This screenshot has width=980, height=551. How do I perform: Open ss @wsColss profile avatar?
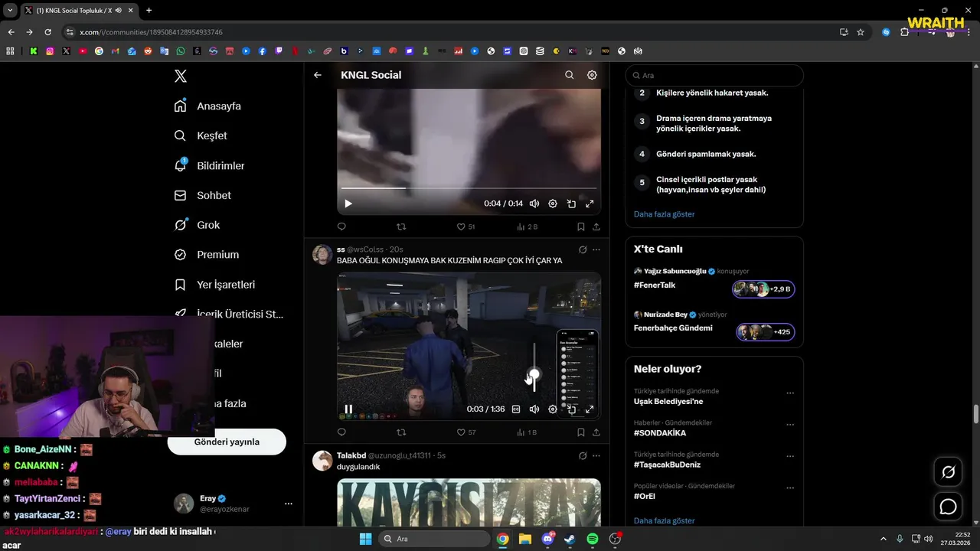click(322, 255)
